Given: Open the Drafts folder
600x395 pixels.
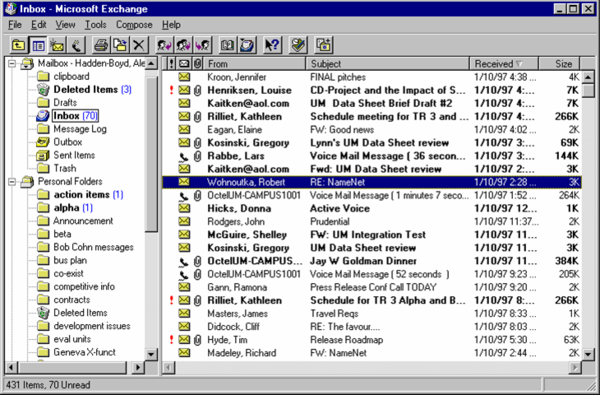Looking at the screenshot, I should (x=65, y=103).
